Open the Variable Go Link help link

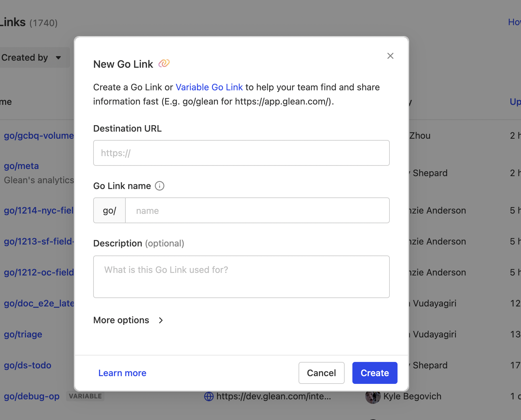tap(209, 87)
